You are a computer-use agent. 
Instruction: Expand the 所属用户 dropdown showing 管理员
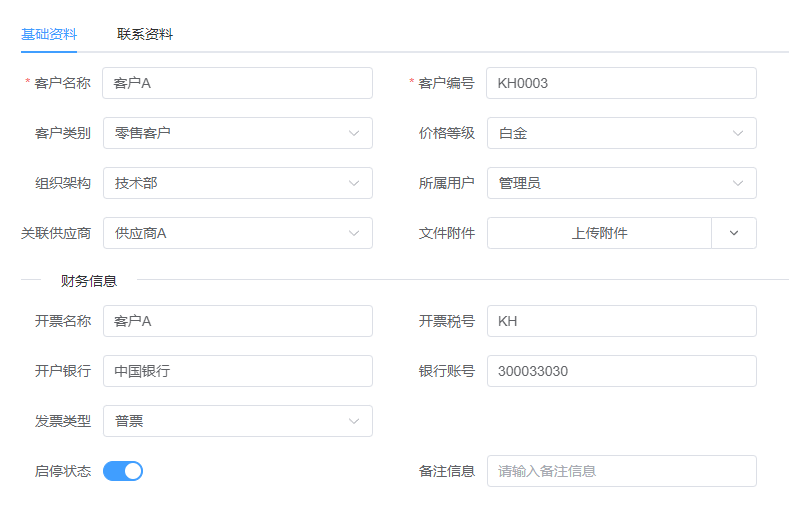pyautogui.click(x=621, y=183)
